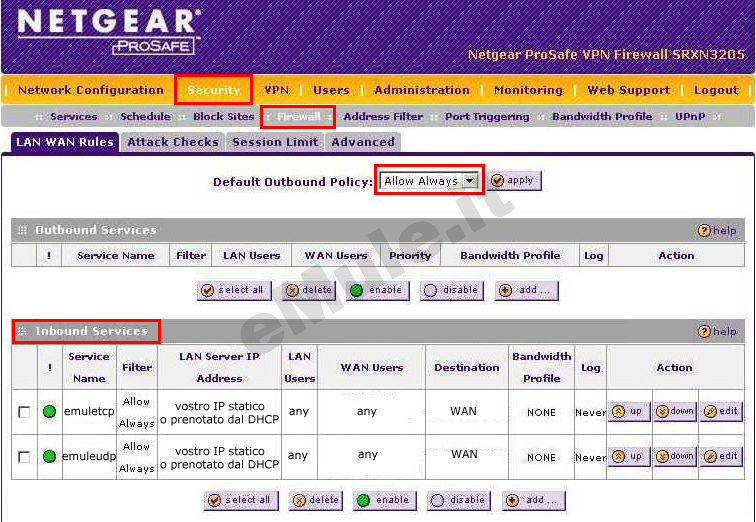Screen dimensions: 756x522
Task: Click the emuletcp service name
Action: point(89,412)
